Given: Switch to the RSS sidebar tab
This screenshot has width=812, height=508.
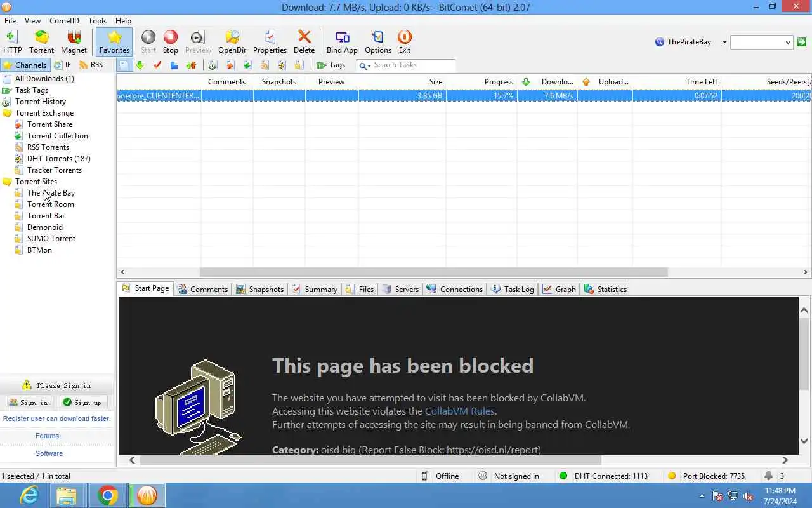Looking at the screenshot, I should (x=91, y=65).
